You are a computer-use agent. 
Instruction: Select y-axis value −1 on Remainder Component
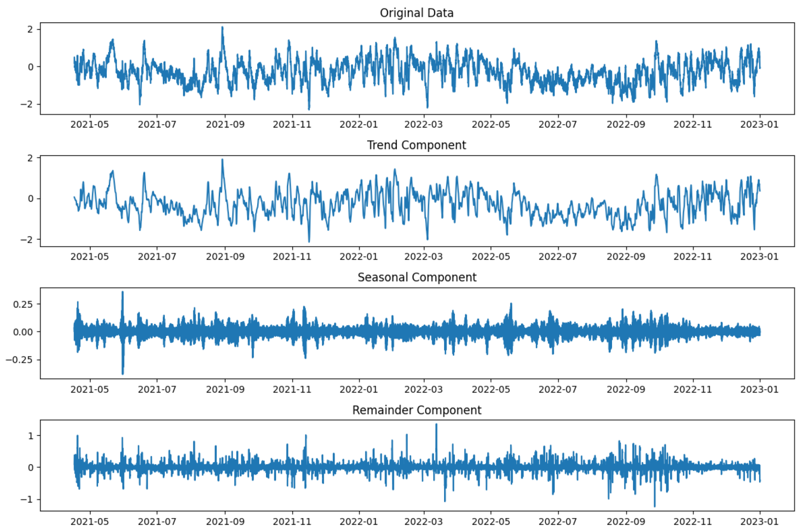pos(27,499)
